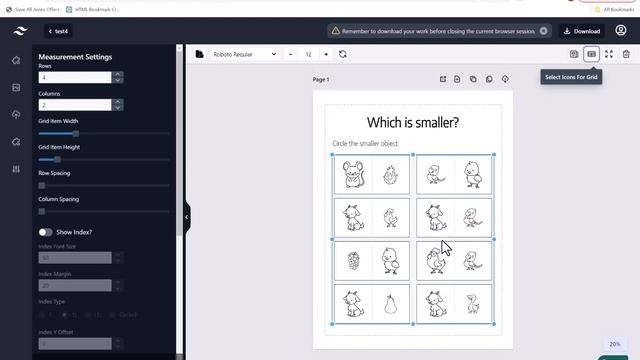Screen dimensions: 640x360
Task: Click the fill color icon left of the font selector
Action: [200, 54]
